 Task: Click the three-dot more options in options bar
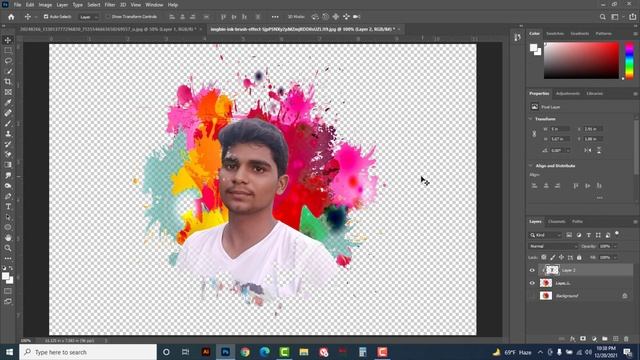[275, 17]
